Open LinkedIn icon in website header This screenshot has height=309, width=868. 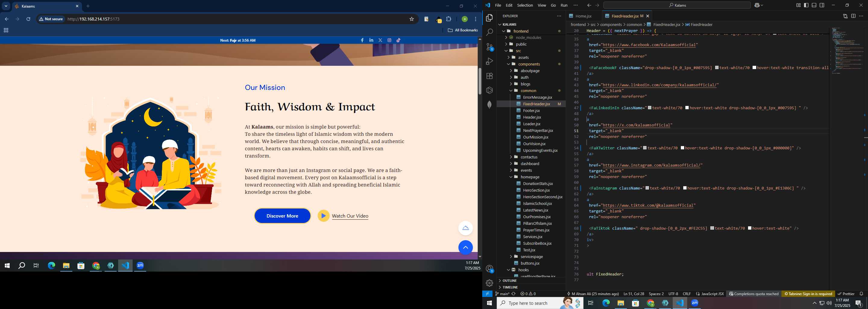371,40
